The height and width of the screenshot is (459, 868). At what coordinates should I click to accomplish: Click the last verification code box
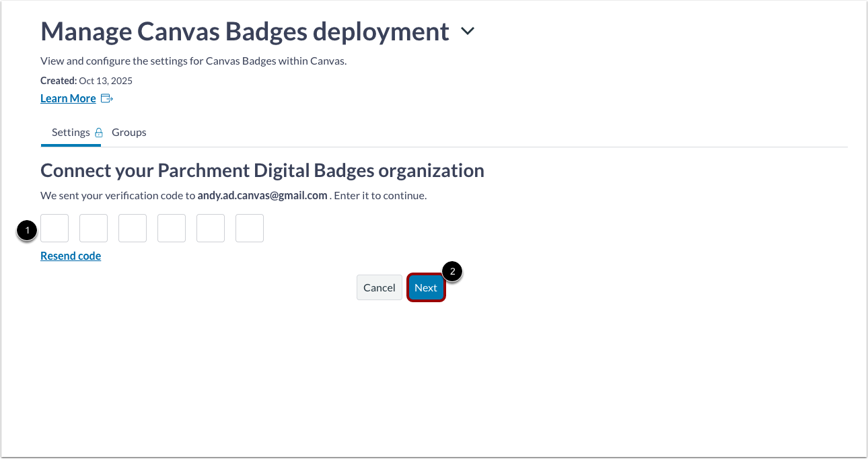[x=249, y=228]
